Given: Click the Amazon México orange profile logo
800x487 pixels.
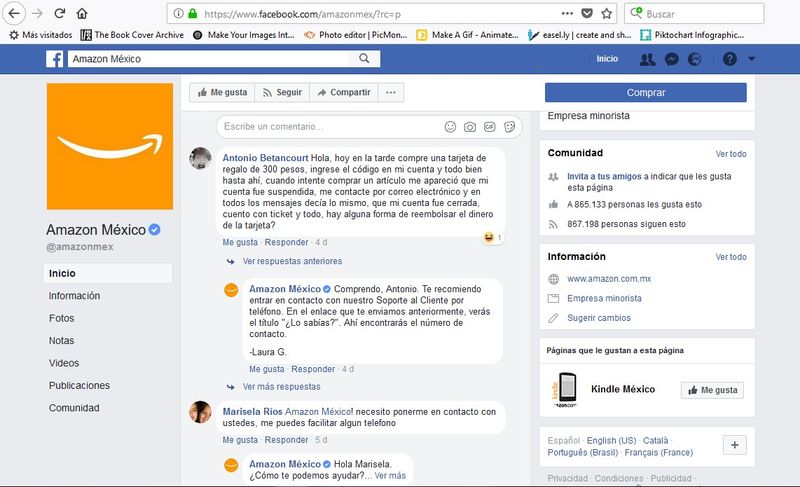Looking at the screenshot, I should (x=110, y=146).
